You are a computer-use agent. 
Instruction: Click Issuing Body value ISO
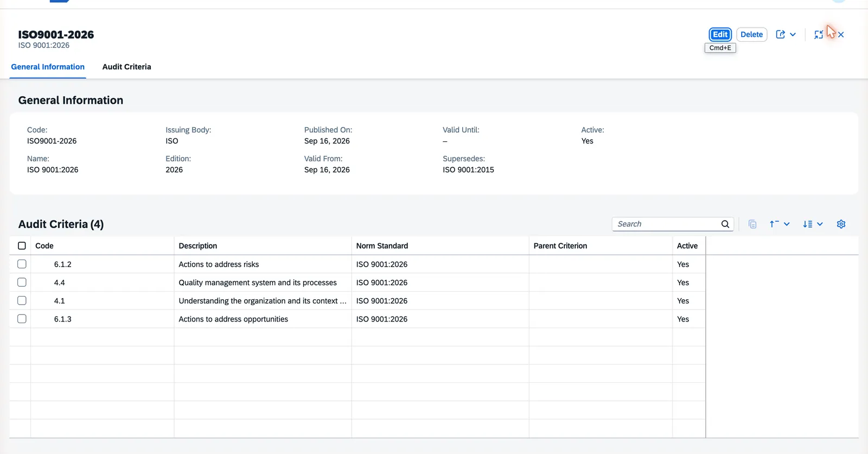[172, 141]
